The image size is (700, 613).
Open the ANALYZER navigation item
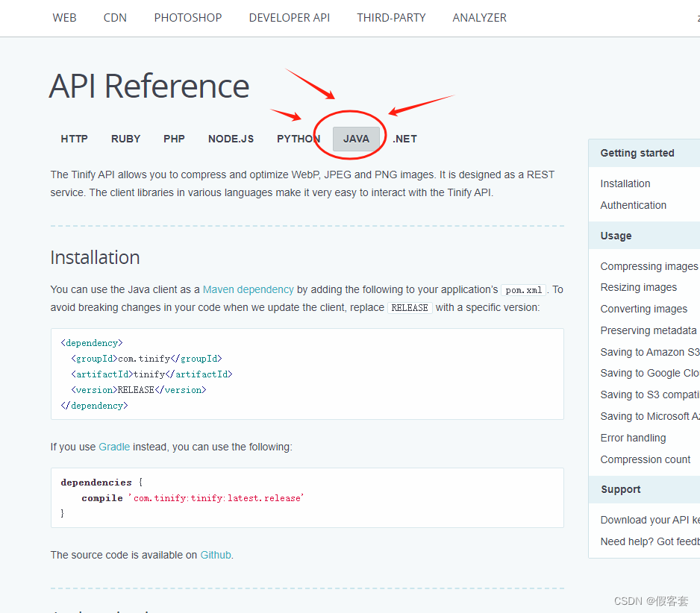[479, 18]
